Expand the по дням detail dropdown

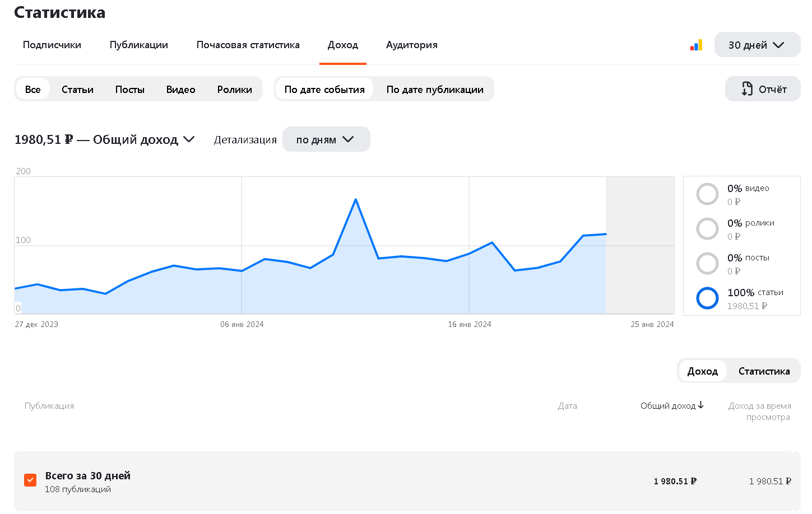pos(326,139)
